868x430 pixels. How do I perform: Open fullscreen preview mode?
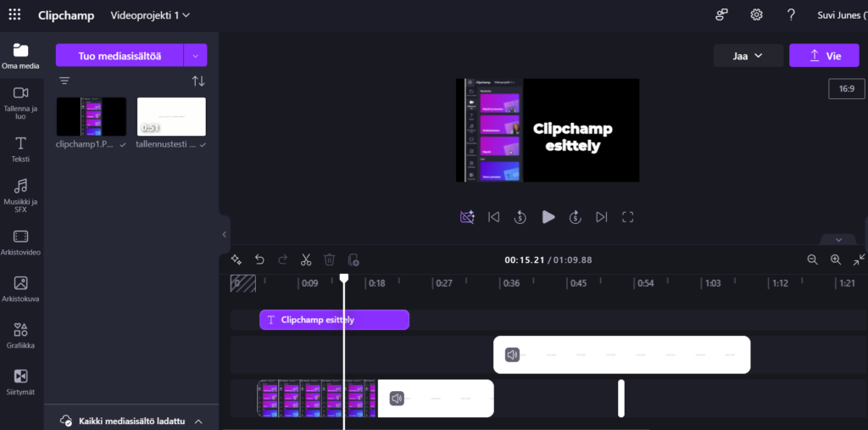pyautogui.click(x=628, y=217)
